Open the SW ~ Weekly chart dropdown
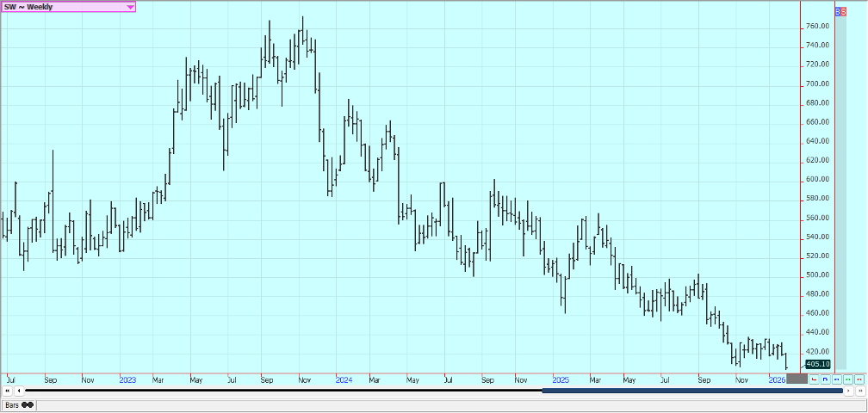The height and width of the screenshot is (413, 868). click(x=130, y=7)
